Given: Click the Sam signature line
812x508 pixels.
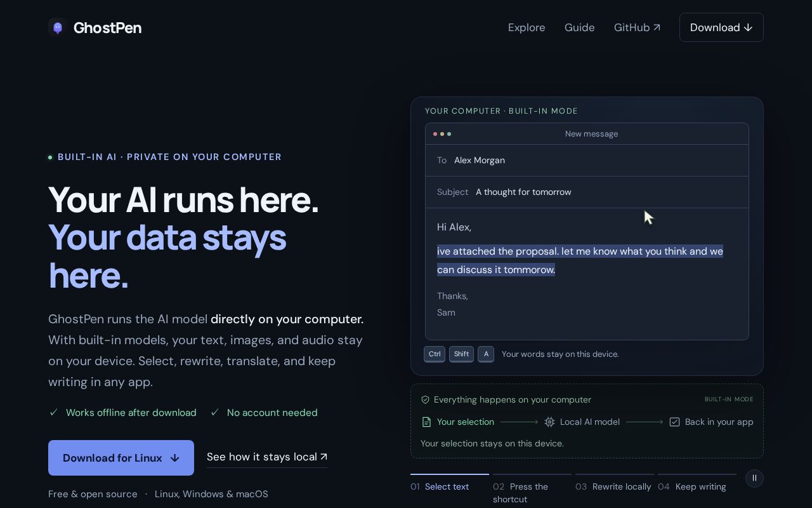Looking at the screenshot, I should 446,312.
